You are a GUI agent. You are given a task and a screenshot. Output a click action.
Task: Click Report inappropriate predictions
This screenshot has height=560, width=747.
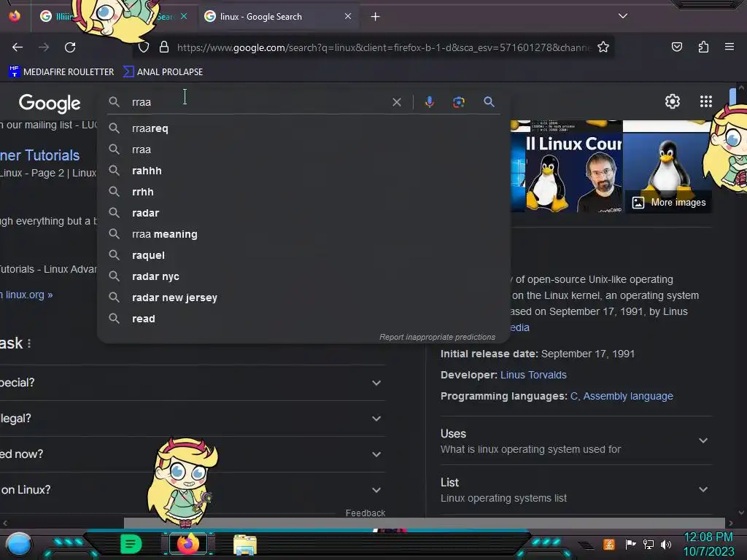click(x=437, y=337)
